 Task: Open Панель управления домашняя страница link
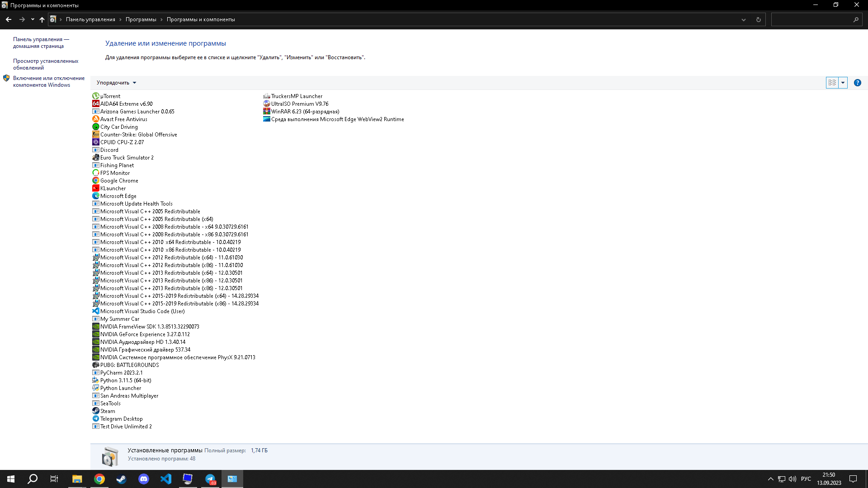click(x=41, y=43)
